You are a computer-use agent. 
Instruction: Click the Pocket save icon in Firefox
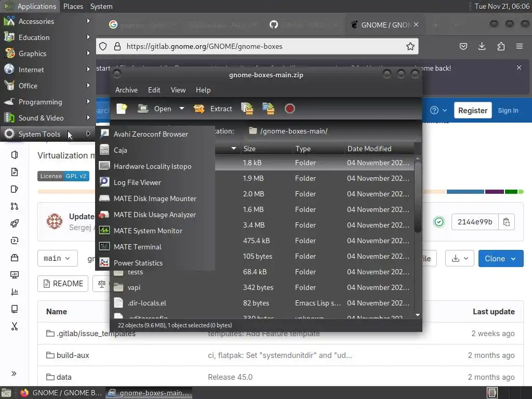[463, 46]
